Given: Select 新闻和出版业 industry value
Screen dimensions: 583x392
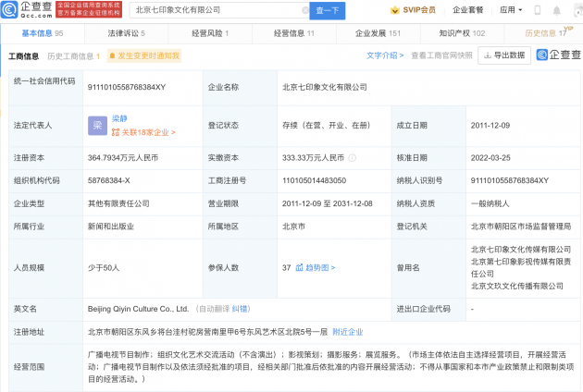Looking at the screenshot, I should [111, 227].
